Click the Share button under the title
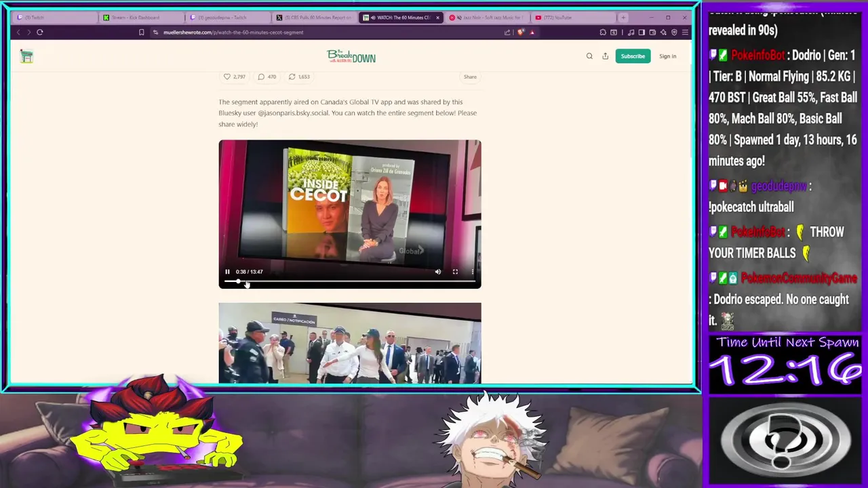Viewport: 868px width, 488px height. (x=470, y=77)
